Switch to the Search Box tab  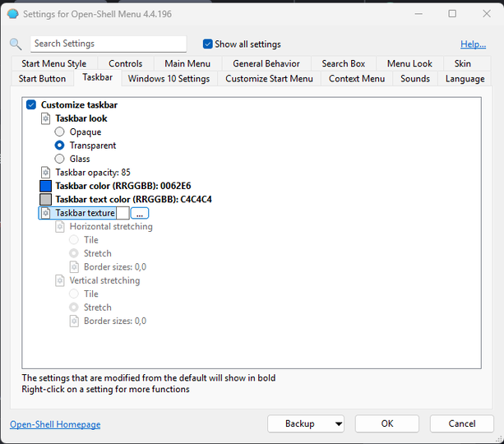pyautogui.click(x=344, y=63)
